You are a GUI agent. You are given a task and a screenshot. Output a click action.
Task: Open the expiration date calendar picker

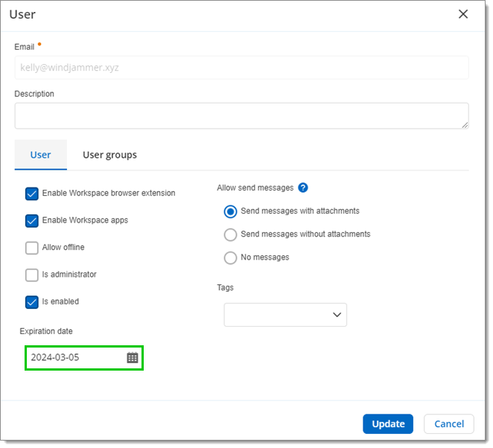(133, 358)
